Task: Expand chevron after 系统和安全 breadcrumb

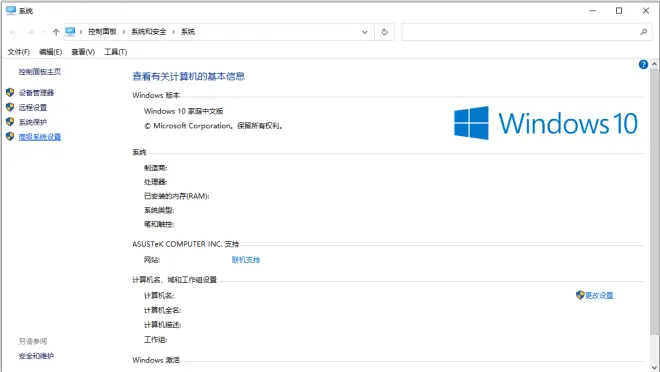Action: coord(173,32)
